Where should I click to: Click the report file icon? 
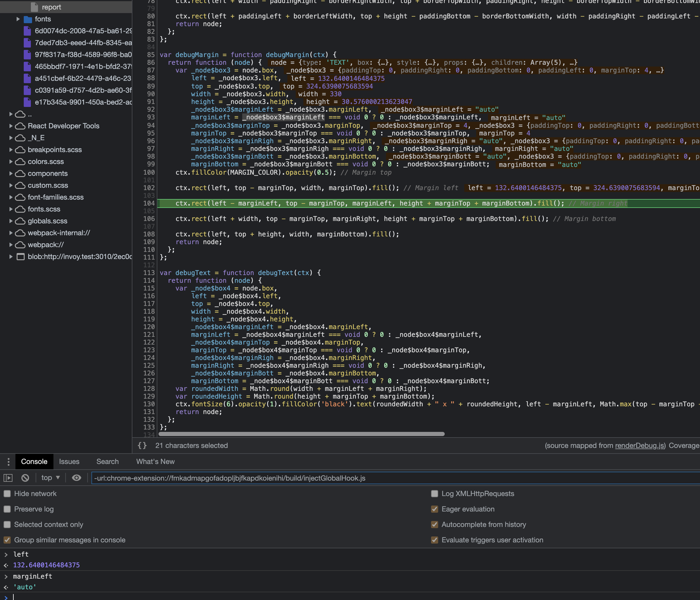tap(34, 7)
